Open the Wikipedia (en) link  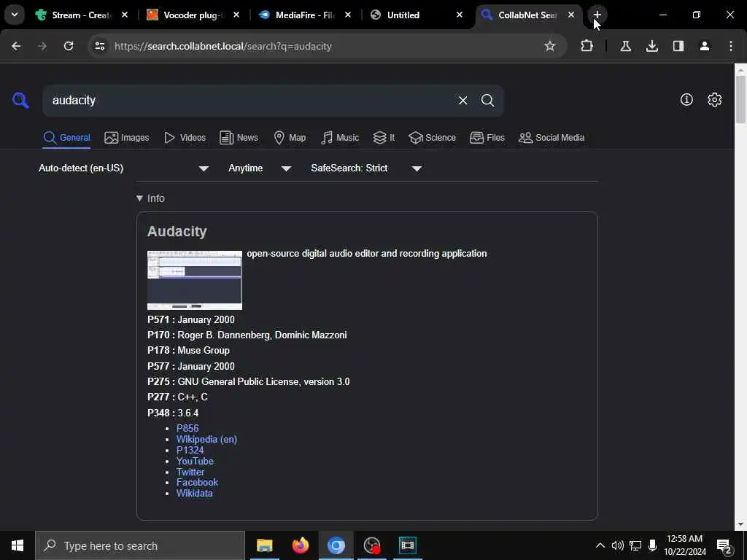pyautogui.click(x=206, y=439)
